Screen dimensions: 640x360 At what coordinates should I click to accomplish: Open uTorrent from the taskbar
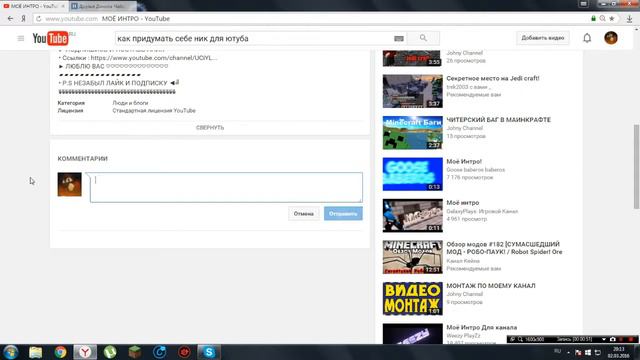(x=110, y=352)
